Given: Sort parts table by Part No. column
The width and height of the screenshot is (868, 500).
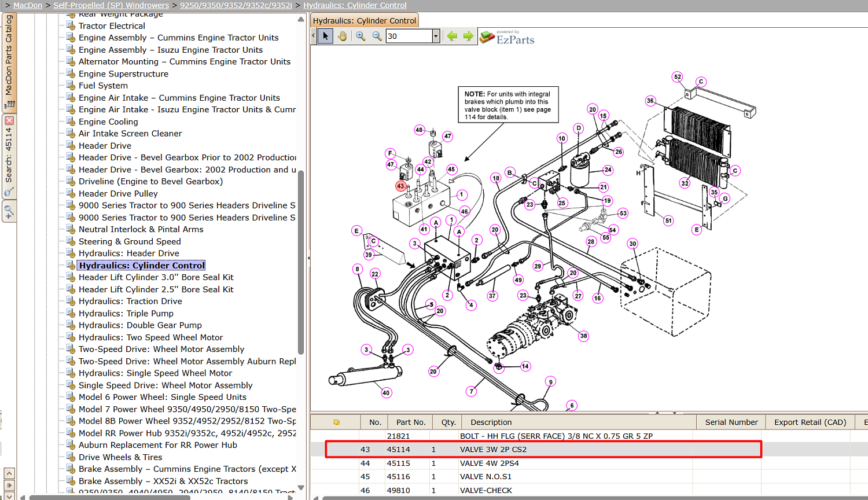Looking at the screenshot, I should point(411,422).
